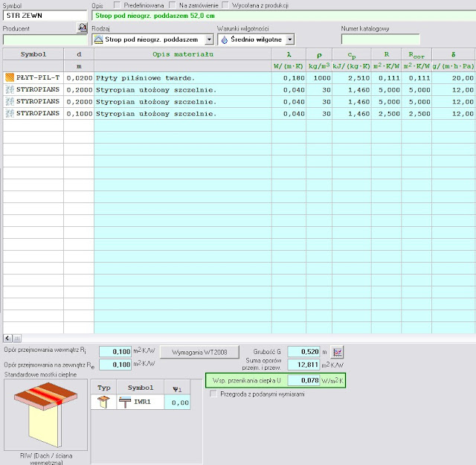
Task: Click the chart icon next to Grubość G
Action: click(x=337, y=352)
